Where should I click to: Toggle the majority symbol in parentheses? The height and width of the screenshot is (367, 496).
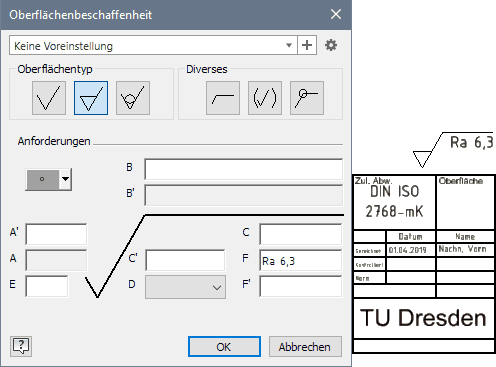265,98
